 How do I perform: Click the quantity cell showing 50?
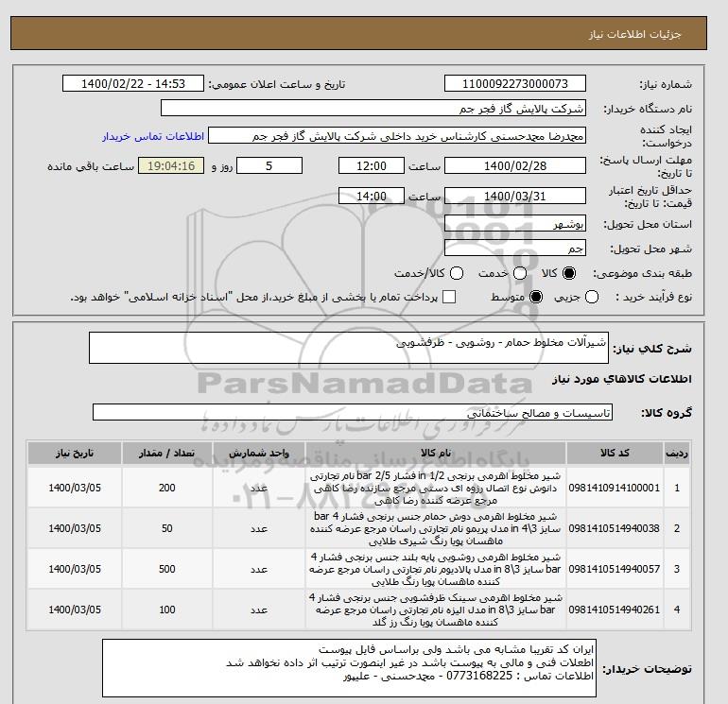point(167,528)
